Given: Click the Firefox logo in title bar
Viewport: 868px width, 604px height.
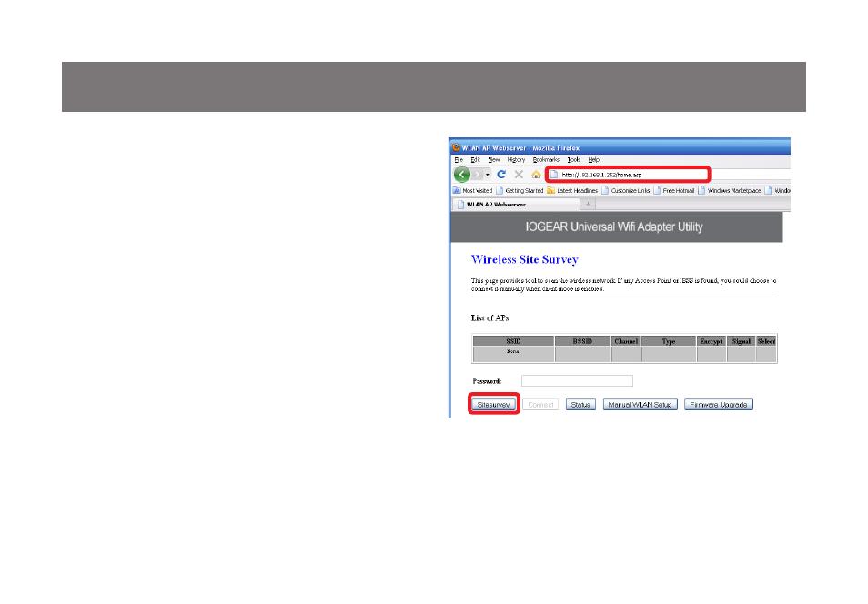Looking at the screenshot, I should coord(456,147).
